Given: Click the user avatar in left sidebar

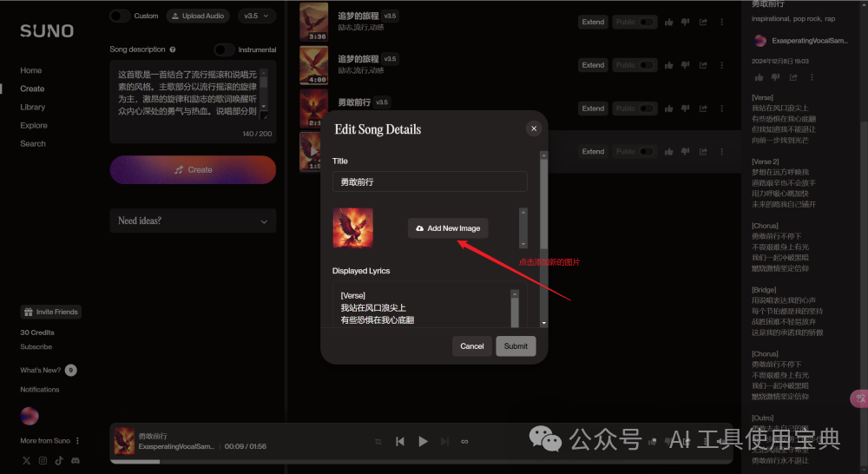Looking at the screenshot, I should pos(30,416).
